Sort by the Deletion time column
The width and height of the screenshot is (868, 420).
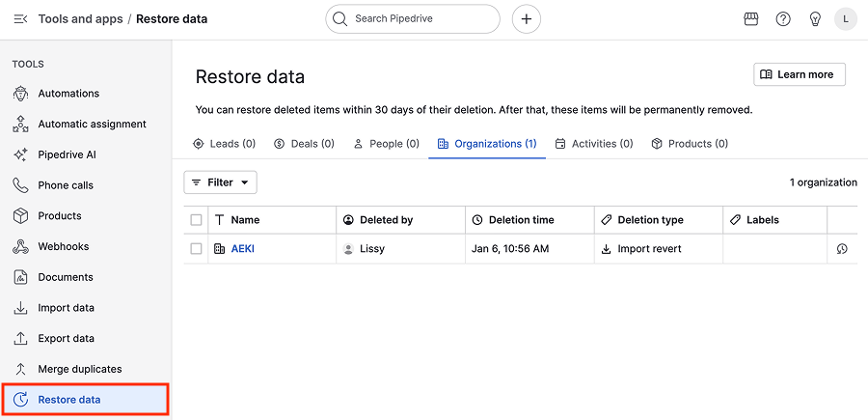(521, 220)
